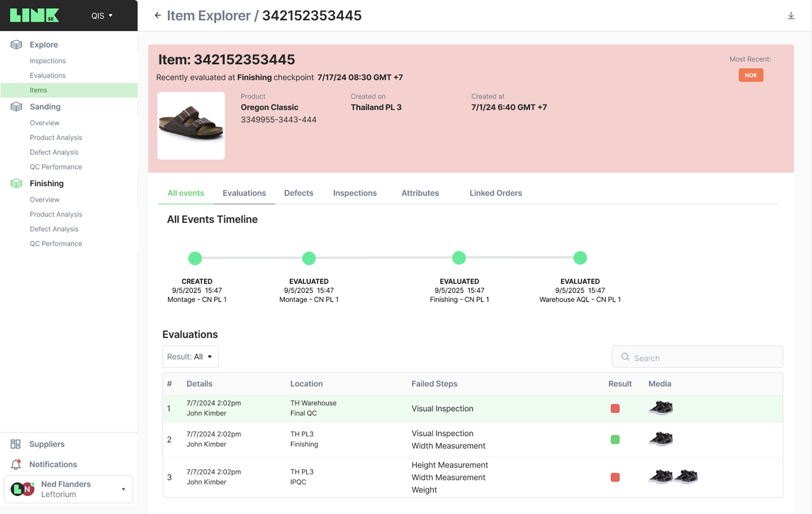Open the media thumbnail in row 1
This screenshot has height=514, width=812.
(661, 408)
